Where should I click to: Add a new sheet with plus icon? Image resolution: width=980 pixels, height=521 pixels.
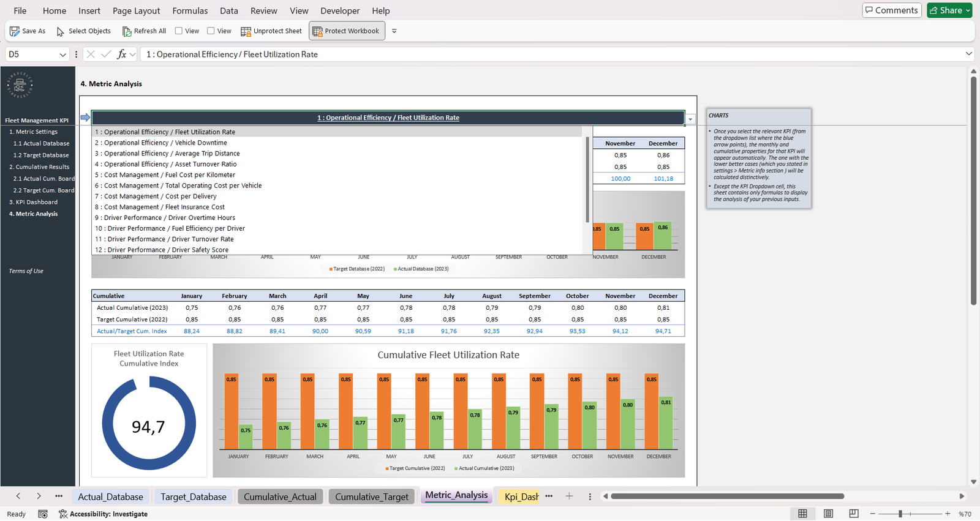569,497
